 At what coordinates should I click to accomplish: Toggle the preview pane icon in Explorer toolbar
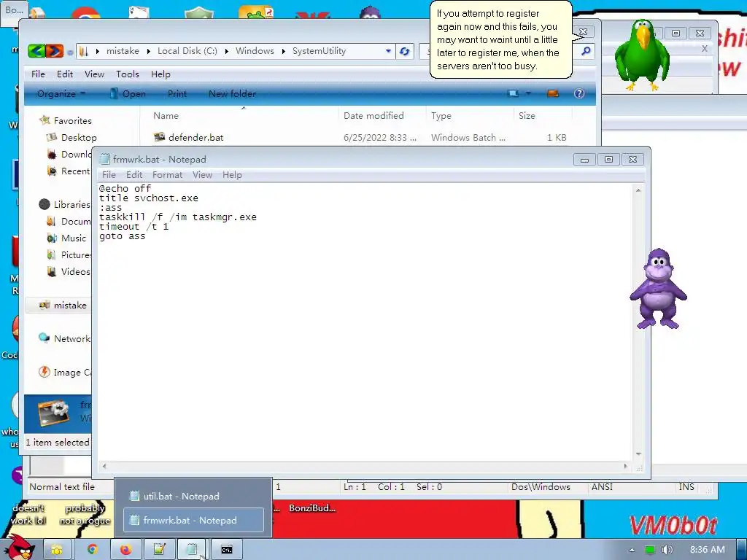click(x=553, y=93)
